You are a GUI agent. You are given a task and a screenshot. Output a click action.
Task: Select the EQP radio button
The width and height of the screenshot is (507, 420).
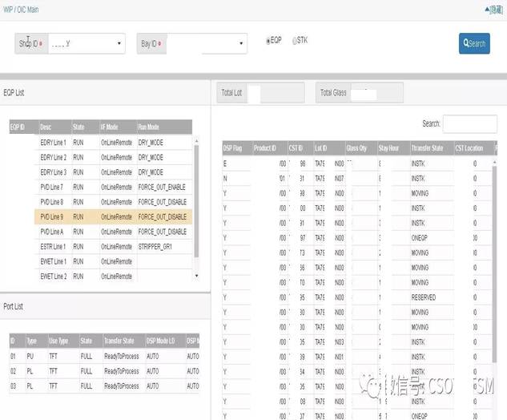coord(268,40)
